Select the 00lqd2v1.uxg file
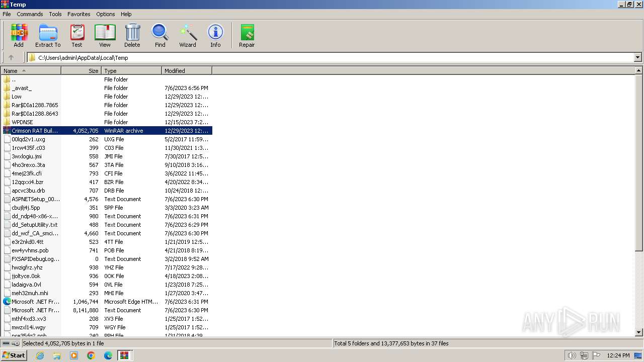Viewport: 644px width, 362px height. click(107, 139)
